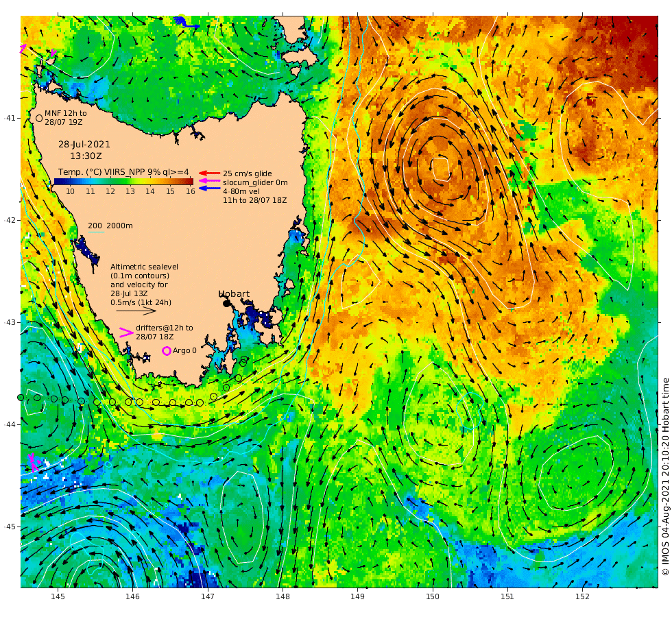Click the dark blue 10°C end of colorbar

coord(58,182)
